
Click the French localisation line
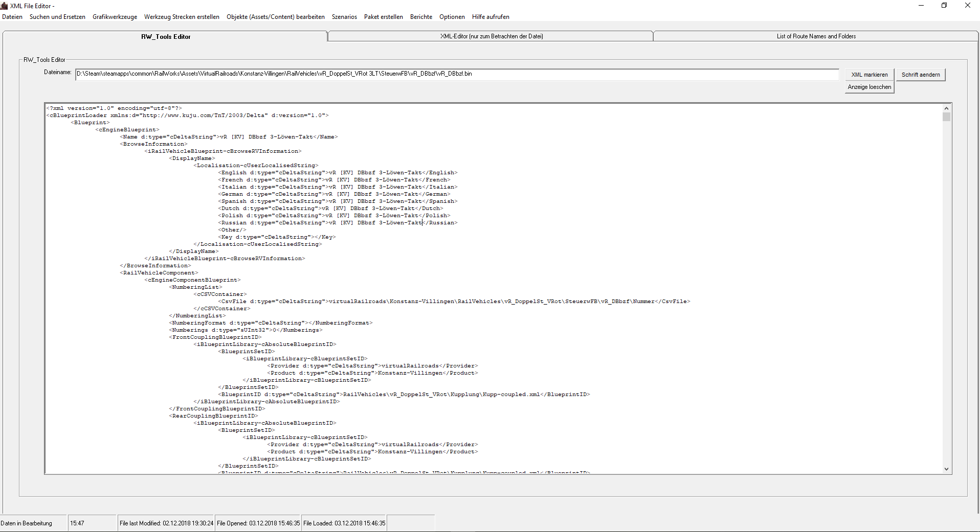pos(335,180)
